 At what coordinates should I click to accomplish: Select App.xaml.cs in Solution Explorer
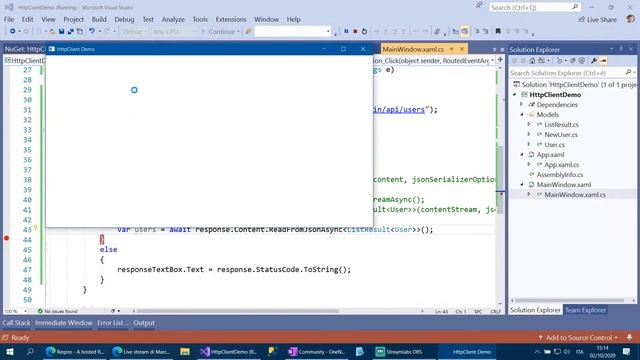pyautogui.click(x=562, y=164)
